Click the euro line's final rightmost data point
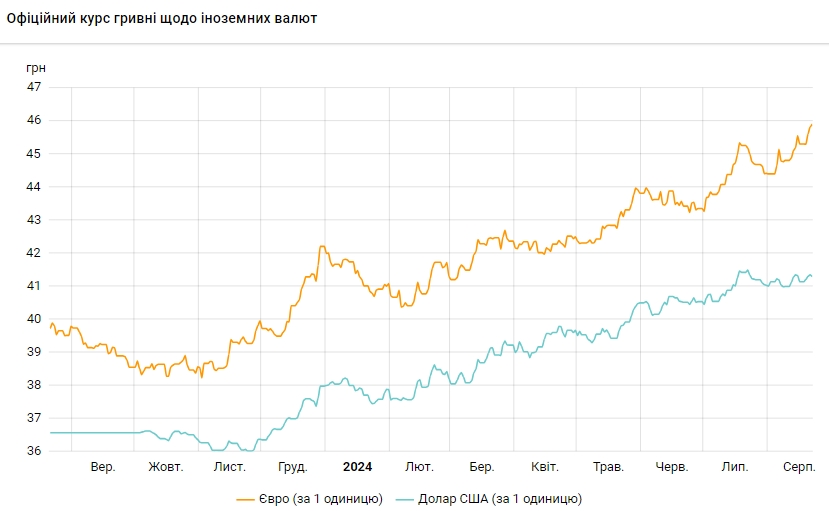The image size is (829, 511). click(x=811, y=125)
